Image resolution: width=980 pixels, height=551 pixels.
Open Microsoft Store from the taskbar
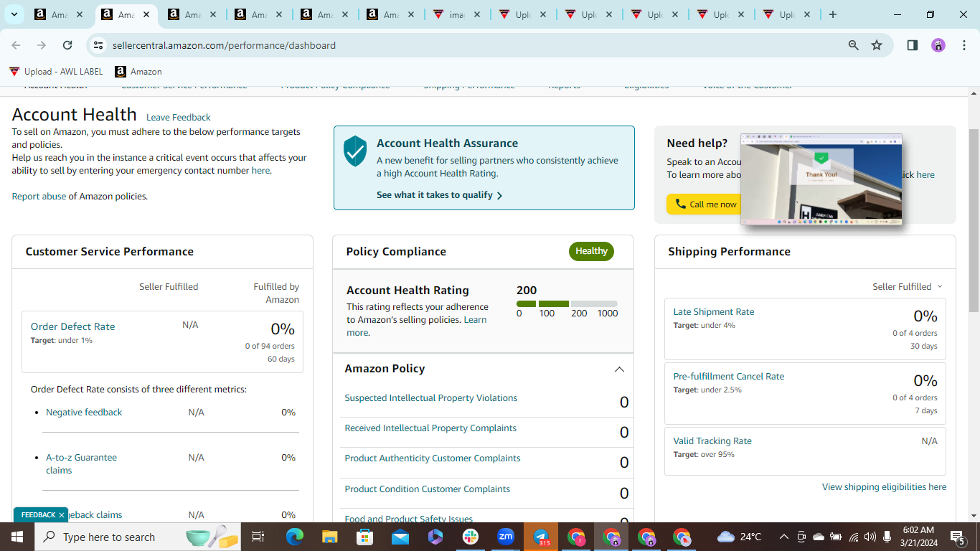coord(365,537)
